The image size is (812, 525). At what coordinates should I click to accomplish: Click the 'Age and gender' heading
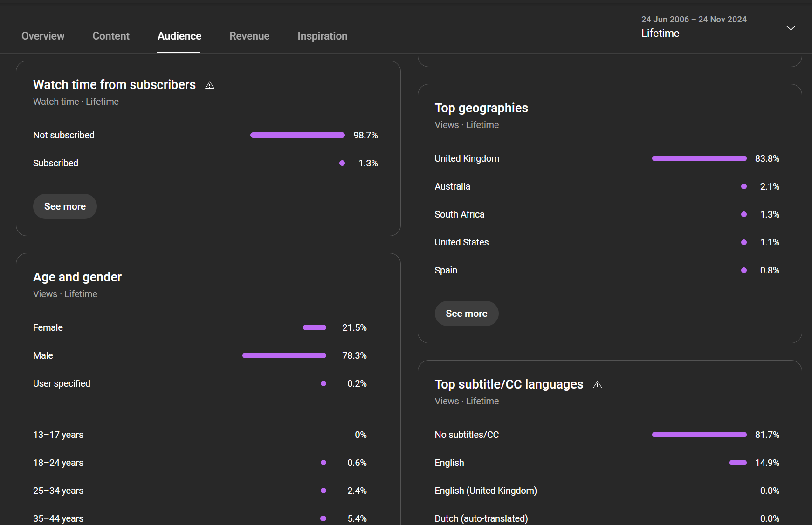tap(77, 277)
